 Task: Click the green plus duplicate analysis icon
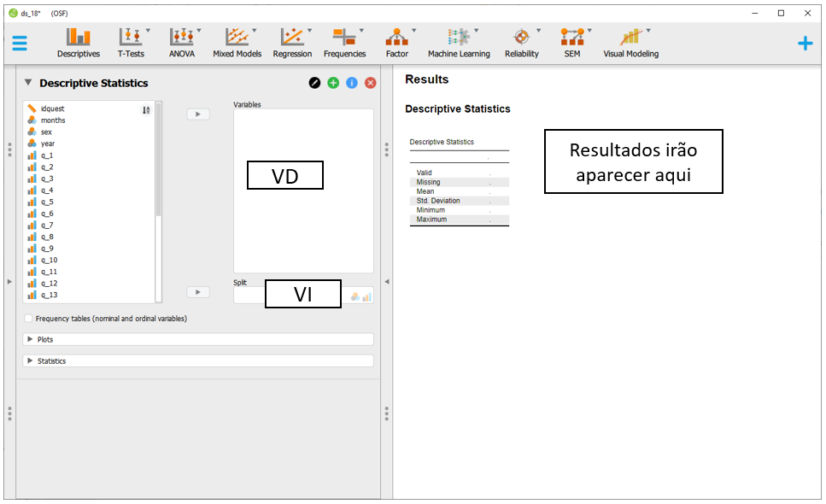[333, 83]
